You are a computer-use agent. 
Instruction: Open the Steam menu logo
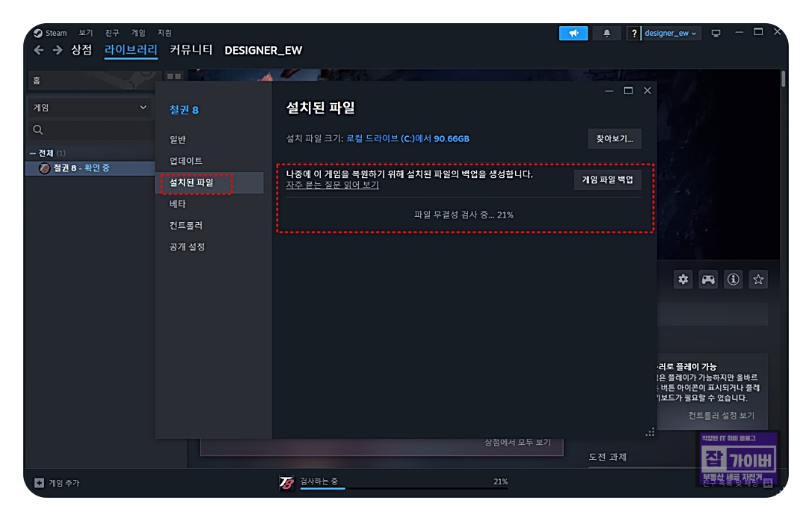pos(38,33)
